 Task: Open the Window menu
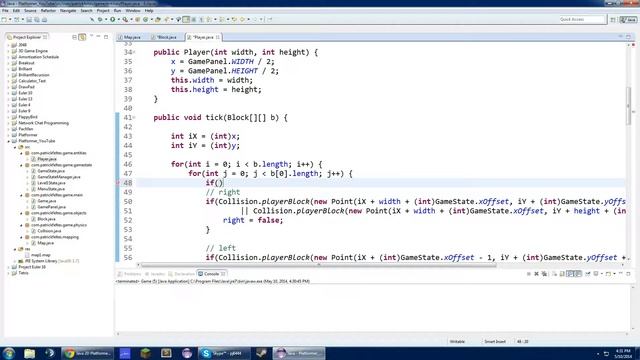(x=133, y=11)
